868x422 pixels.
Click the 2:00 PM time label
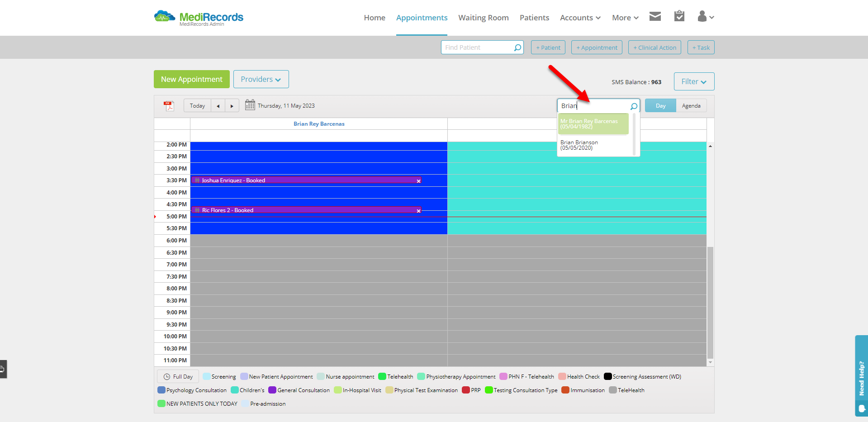(x=176, y=145)
